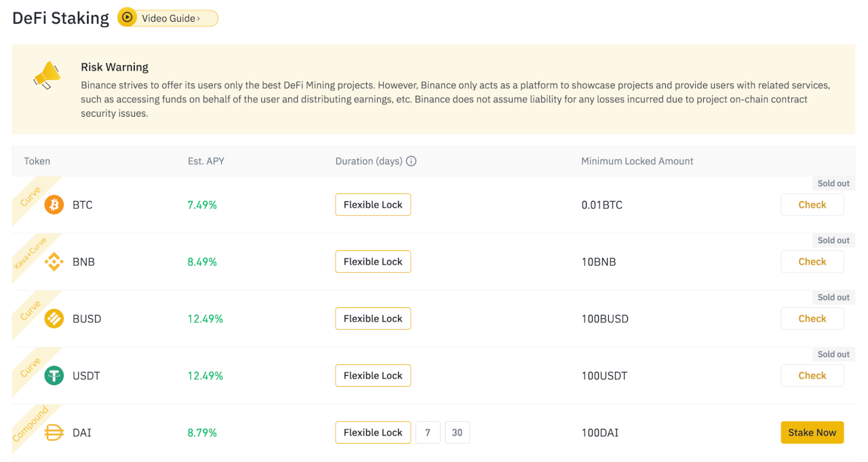Click the Sold out tag on USDT row
The image size is (868, 462).
[833, 355]
